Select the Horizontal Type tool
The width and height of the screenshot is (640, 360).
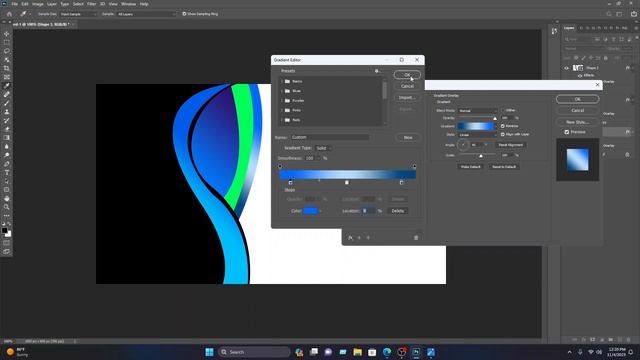[7, 172]
